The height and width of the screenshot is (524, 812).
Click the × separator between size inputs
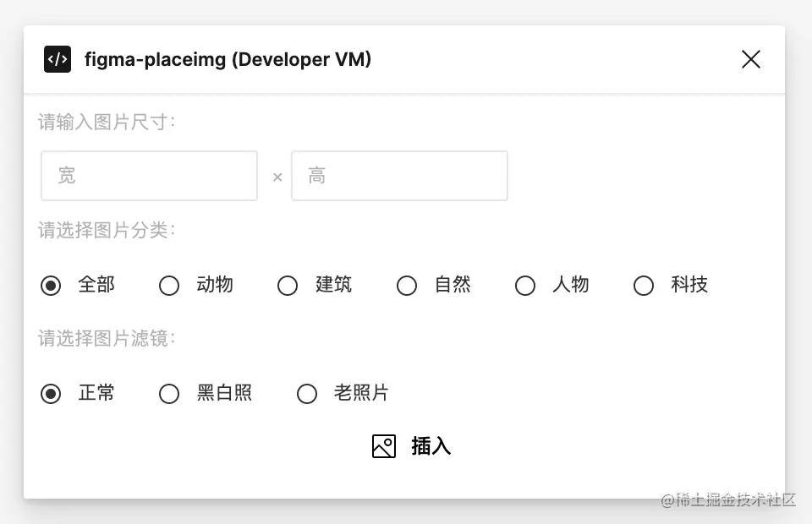click(277, 177)
